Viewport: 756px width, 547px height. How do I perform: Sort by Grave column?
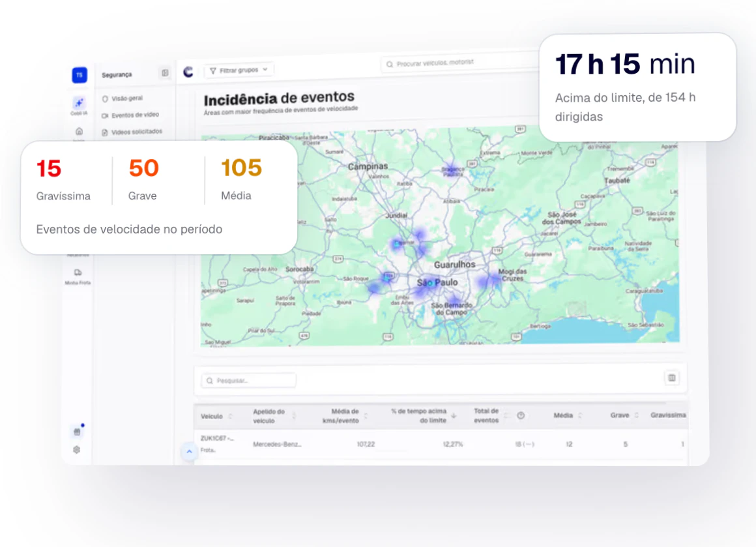tap(637, 415)
